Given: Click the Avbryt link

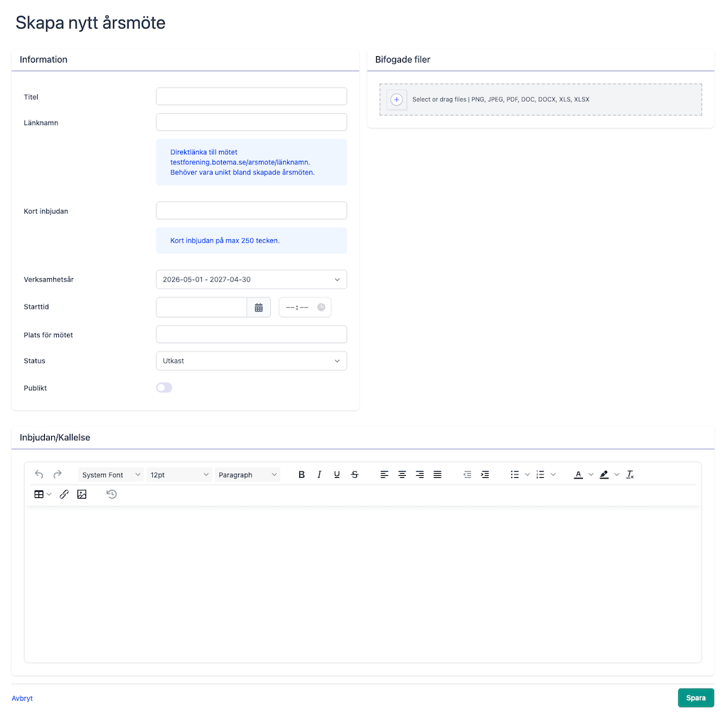Looking at the screenshot, I should [22, 699].
